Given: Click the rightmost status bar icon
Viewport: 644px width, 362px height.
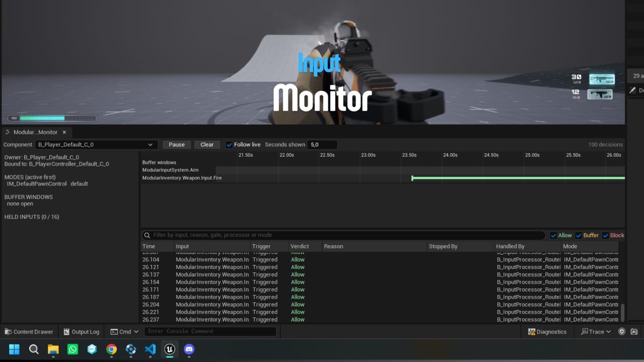Looking at the screenshot, I should pyautogui.click(x=634, y=332).
